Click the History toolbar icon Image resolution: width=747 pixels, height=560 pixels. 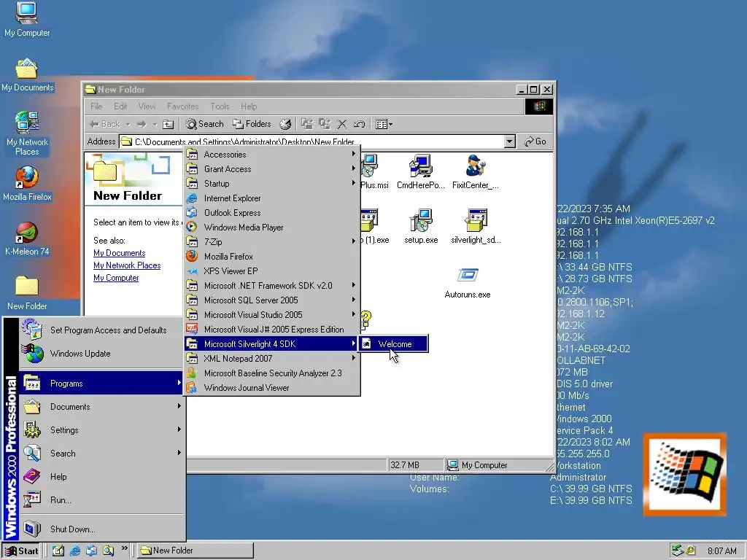[x=285, y=124]
